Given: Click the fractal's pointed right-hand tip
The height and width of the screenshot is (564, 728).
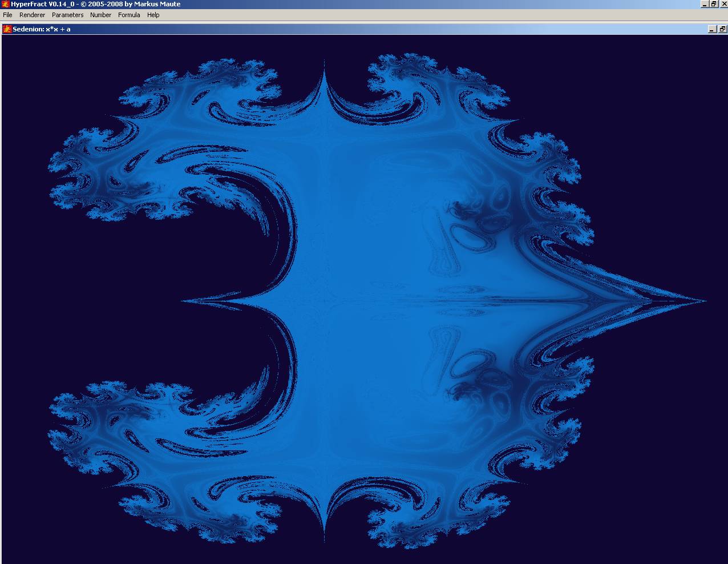Looking at the screenshot, I should pyautogui.click(x=701, y=301).
